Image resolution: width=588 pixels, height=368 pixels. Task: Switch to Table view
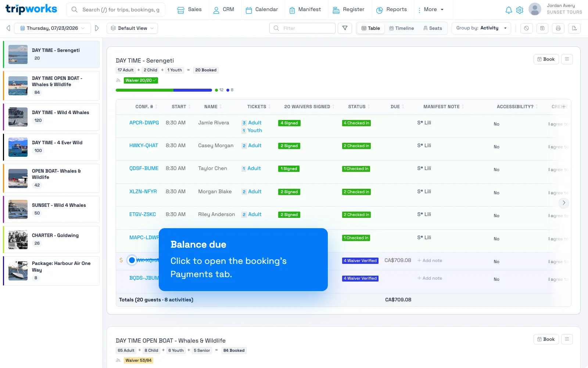click(371, 28)
